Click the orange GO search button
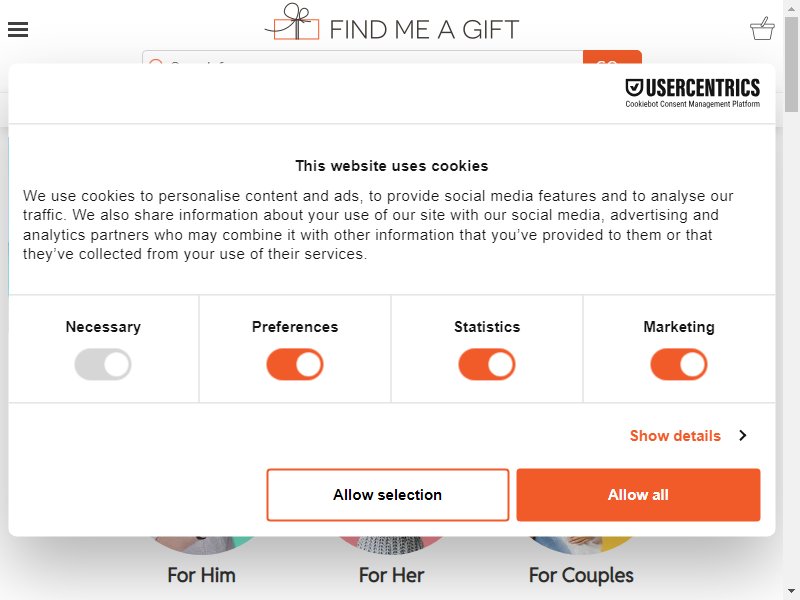 [x=612, y=57]
